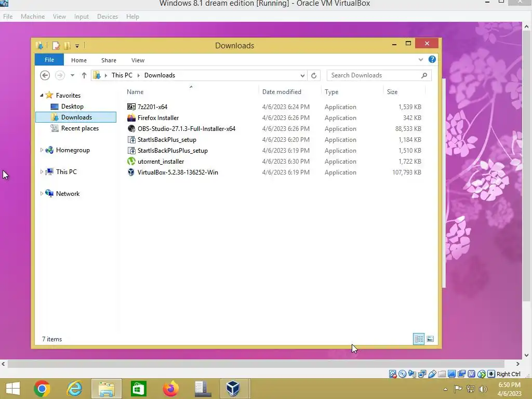Image resolution: width=532 pixels, height=399 pixels.
Task: Switch to Large icons view icon
Action: click(430, 339)
